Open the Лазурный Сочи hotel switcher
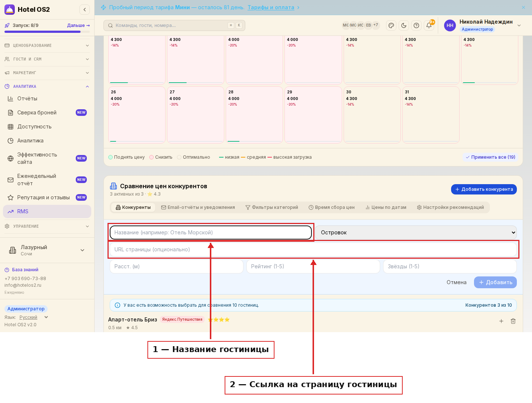 [47, 250]
